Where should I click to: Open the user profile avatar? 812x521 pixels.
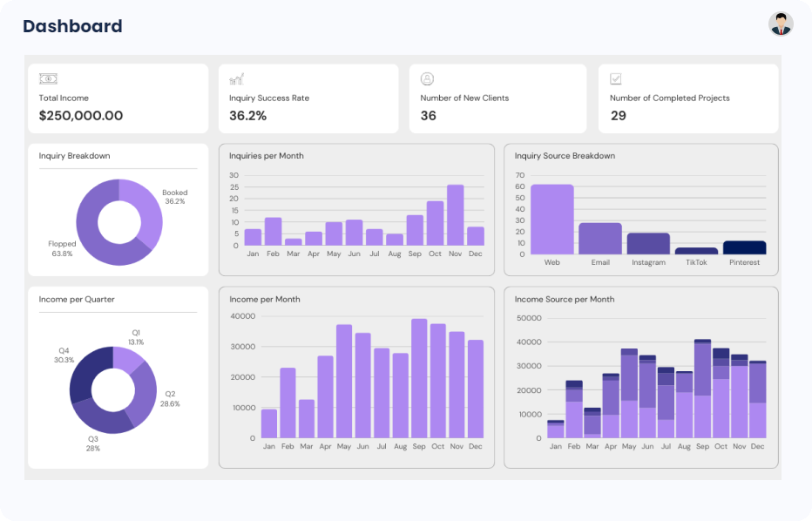782,24
